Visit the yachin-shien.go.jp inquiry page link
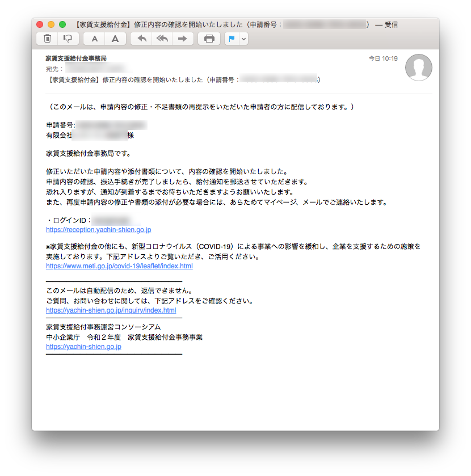 click(x=111, y=310)
